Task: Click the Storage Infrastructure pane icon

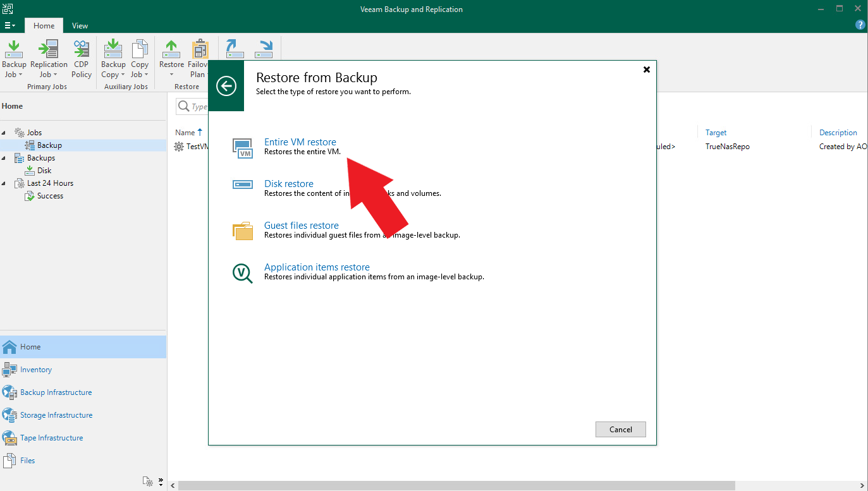Action: coord(9,415)
